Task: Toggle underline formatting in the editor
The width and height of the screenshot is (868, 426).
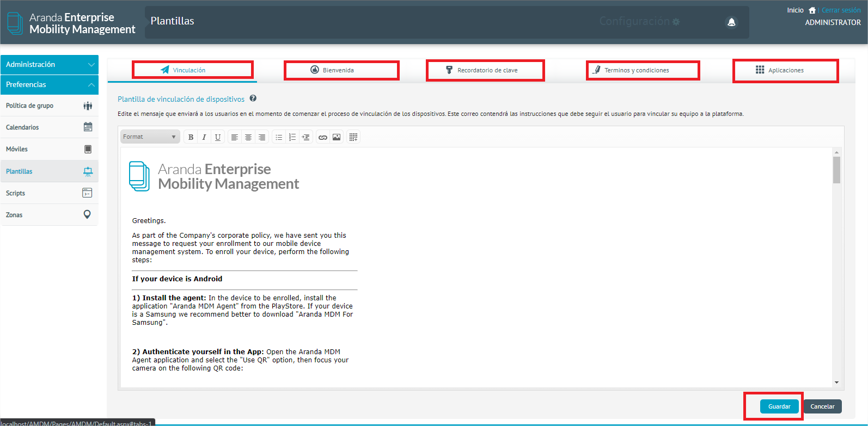Action: tap(218, 137)
